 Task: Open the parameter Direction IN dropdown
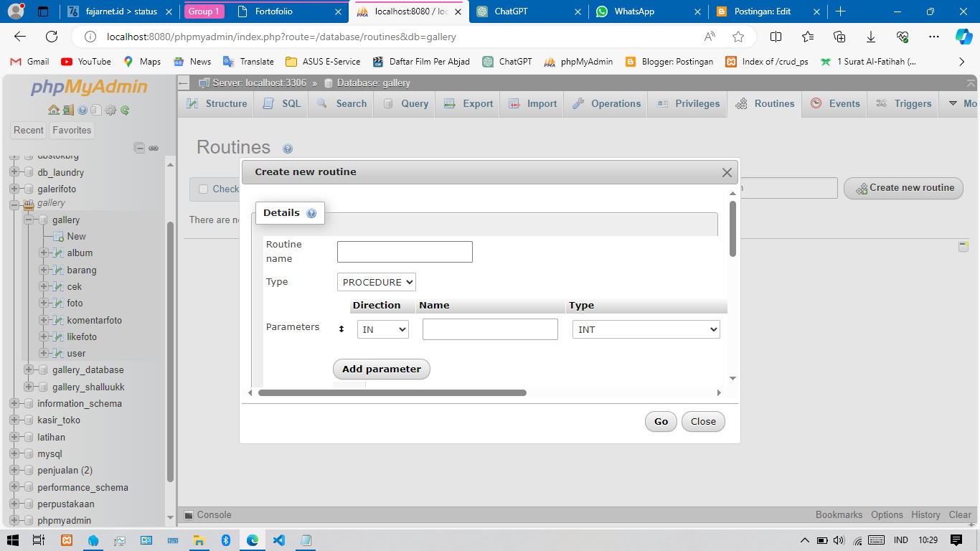[383, 329]
